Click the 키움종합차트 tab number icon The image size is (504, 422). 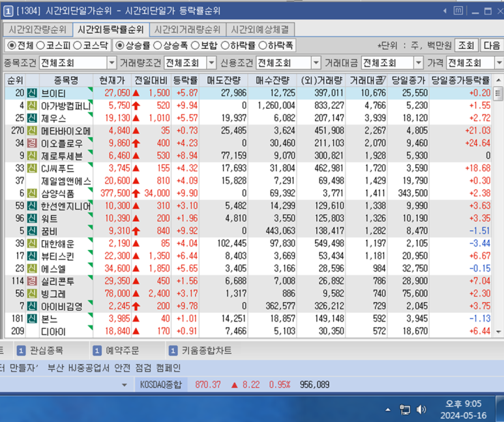173,351
